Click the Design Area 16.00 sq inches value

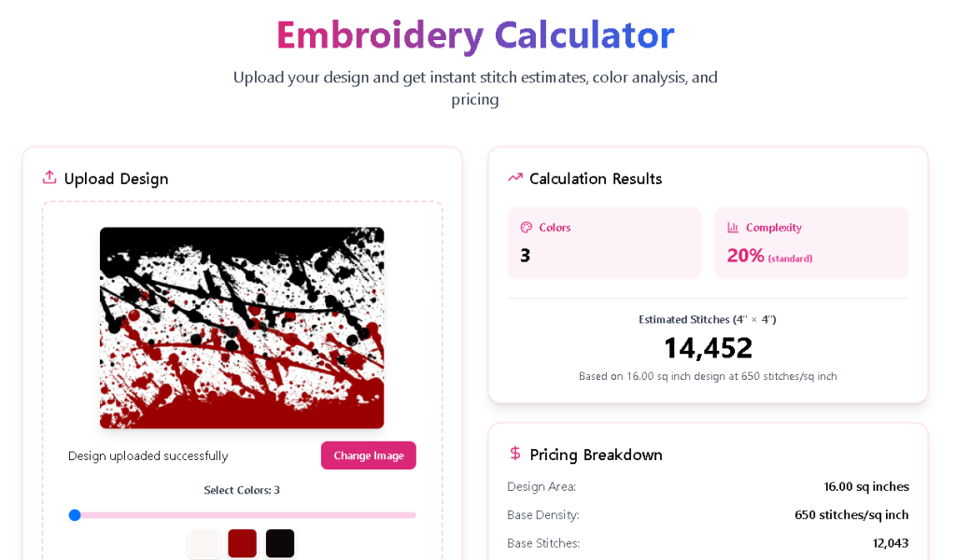(865, 486)
